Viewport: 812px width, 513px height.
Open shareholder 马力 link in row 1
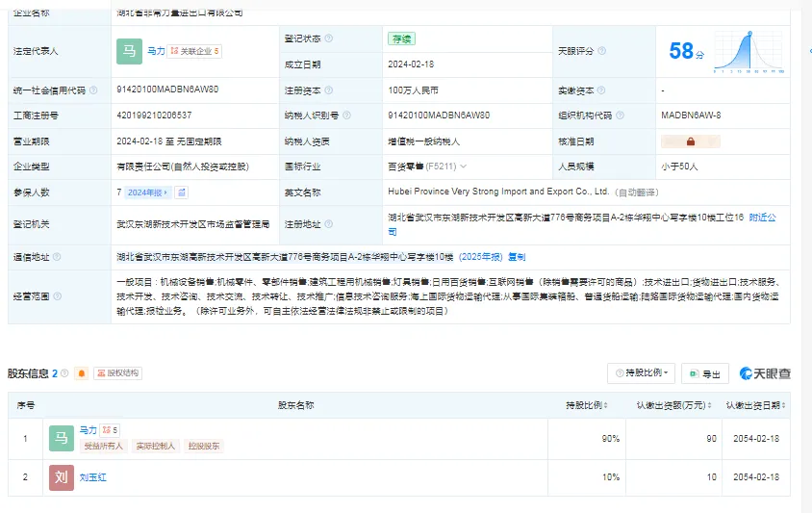pos(89,430)
